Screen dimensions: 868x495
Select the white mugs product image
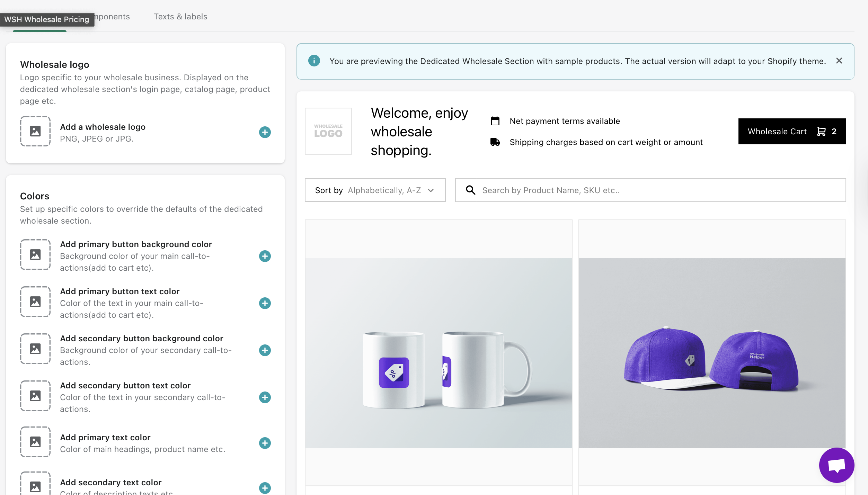click(438, 352)
